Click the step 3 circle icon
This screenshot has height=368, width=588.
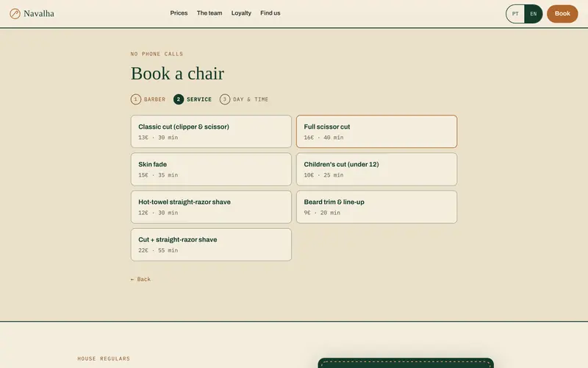pyautogui.click(x=225, y=99)
